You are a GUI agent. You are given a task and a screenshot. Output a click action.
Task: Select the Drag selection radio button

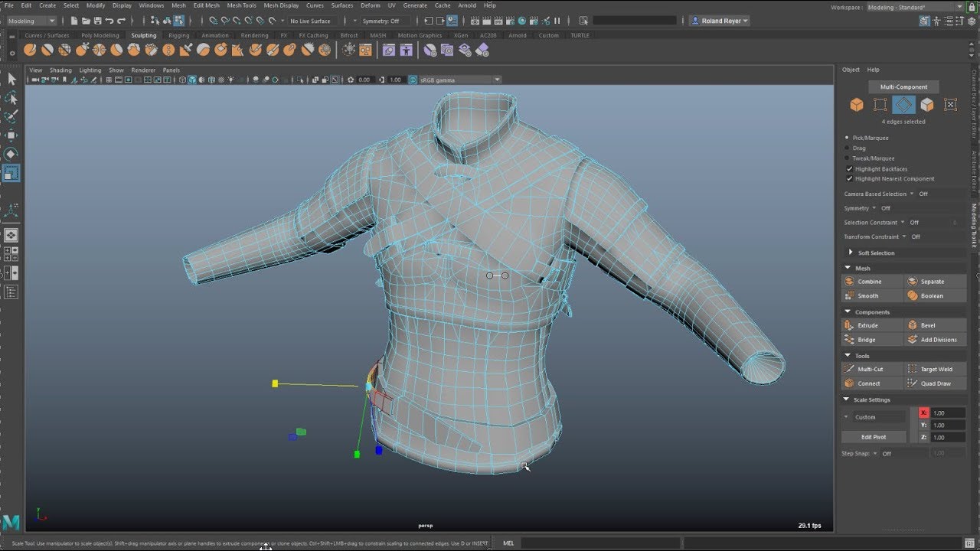tap(847, 148)
